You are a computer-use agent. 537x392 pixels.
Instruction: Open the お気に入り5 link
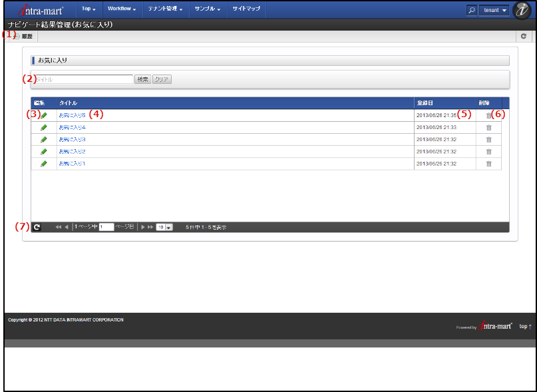point(73,116)
